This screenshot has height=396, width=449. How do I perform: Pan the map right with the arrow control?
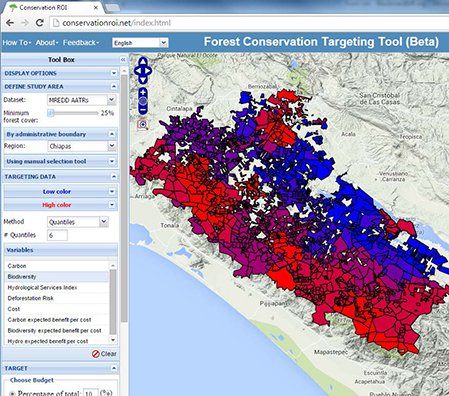click(x=148, y=71)
